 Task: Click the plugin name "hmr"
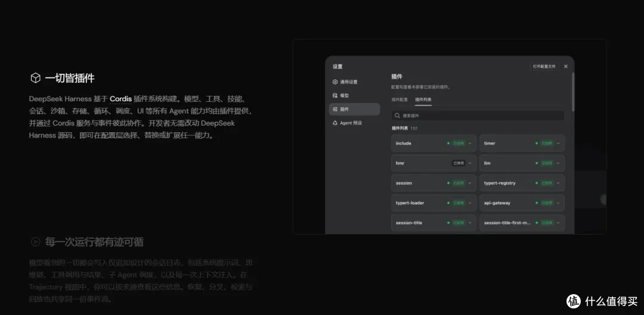(x=400, y=163)
